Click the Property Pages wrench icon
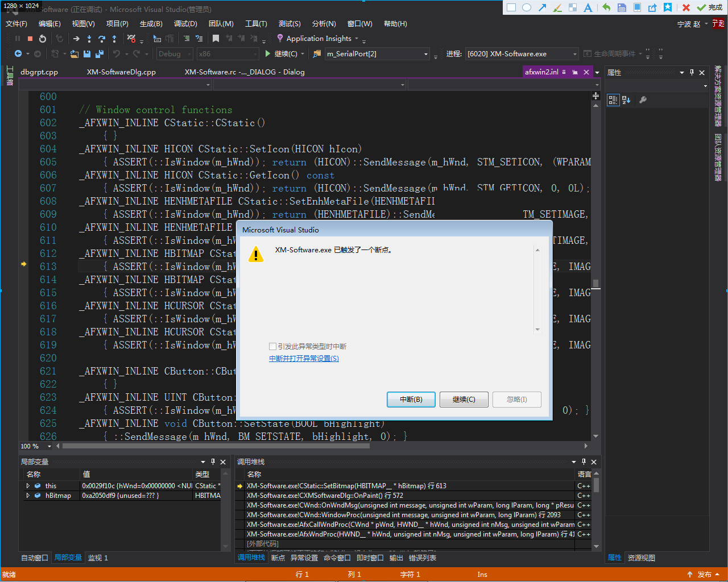728x582 pixels. [x=643, y=100]
